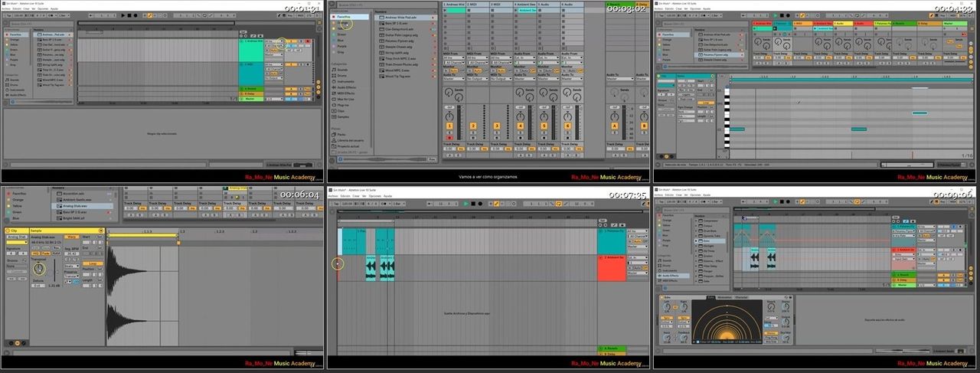This screenshot has height=373, width=980.
Task: Expand the Echo folder in the effects list
Action: click(707, 240)
